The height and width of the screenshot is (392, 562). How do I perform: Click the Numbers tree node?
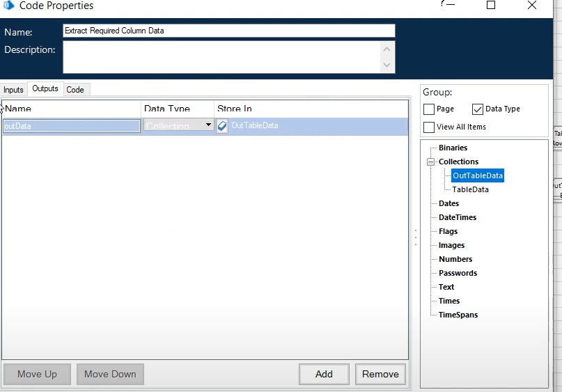coord(455,259)
